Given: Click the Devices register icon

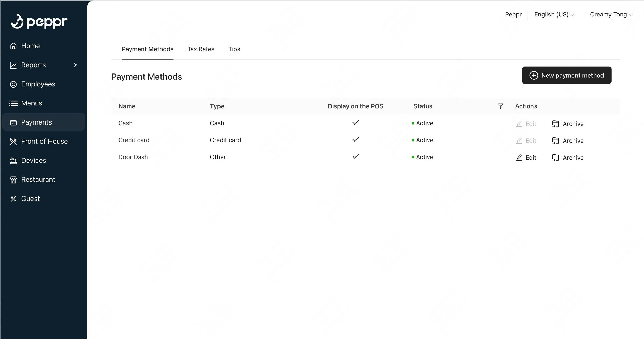Looking at the screenshot, I should pyautogui.click(x=13, y=161).
